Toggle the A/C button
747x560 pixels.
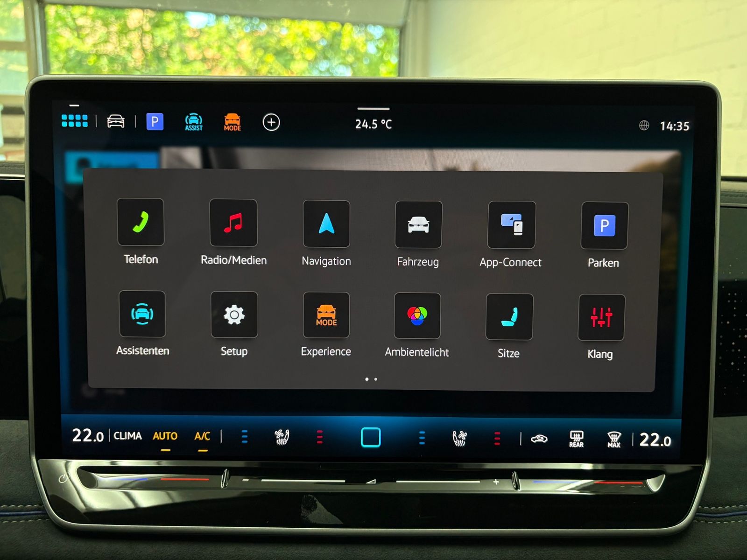point(202,436)
